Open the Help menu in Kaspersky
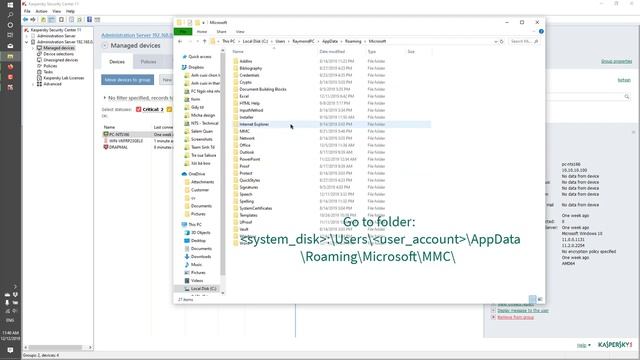 70,11
